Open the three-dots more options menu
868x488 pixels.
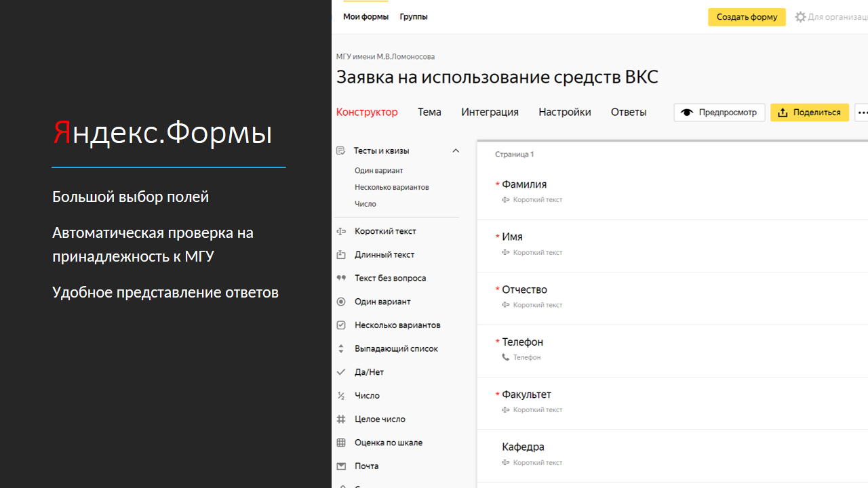pos(862,113)
